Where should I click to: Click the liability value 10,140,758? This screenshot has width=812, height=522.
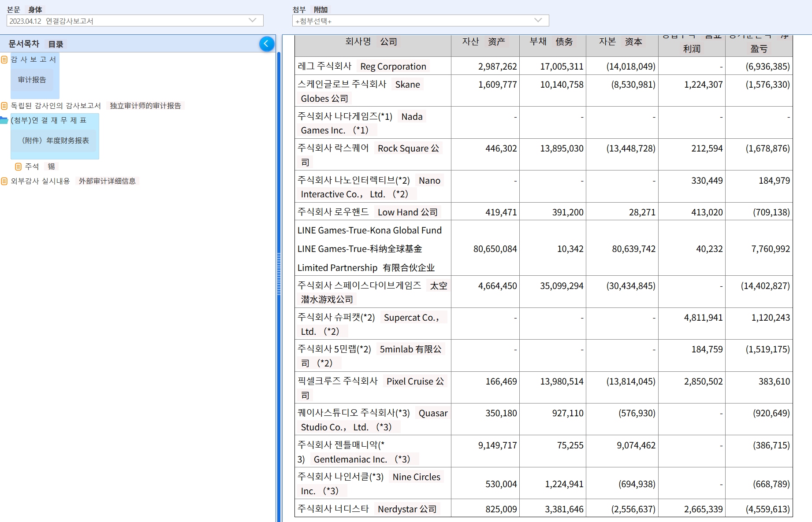562,85
